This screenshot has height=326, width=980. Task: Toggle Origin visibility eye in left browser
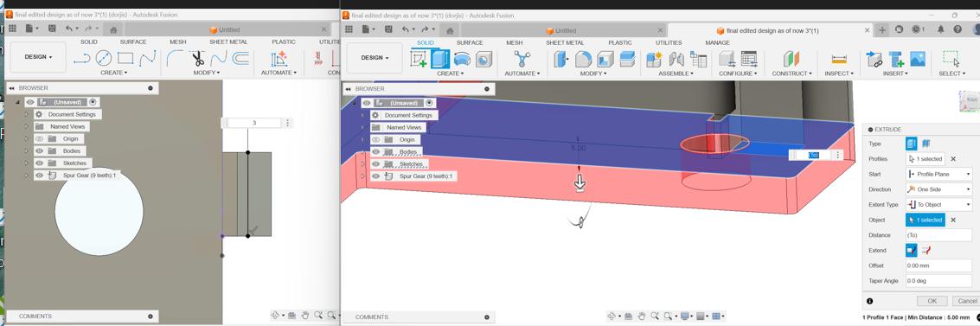[40, 138]
